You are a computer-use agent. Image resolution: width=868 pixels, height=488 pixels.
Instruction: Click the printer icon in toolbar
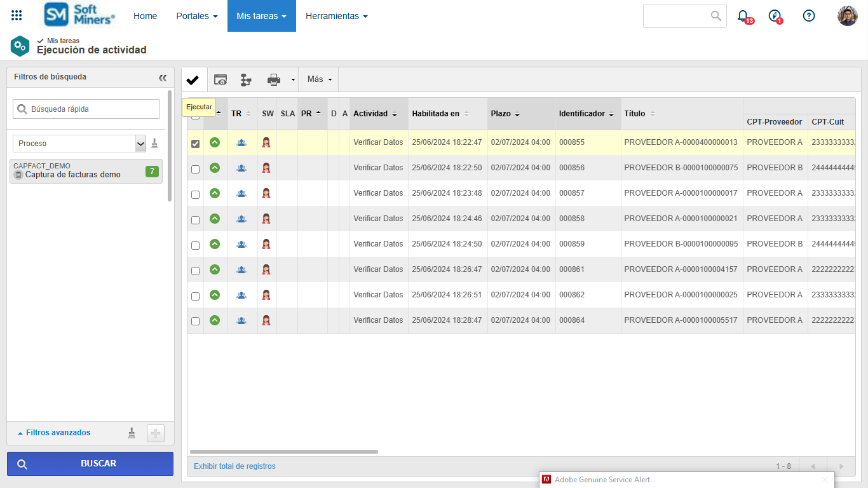pos(274,80)
